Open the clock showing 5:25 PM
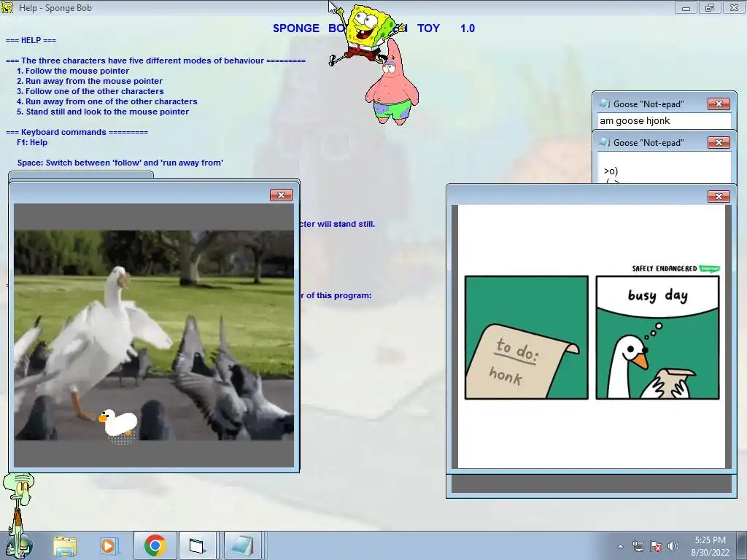747x560 pixels. (710, 540)
